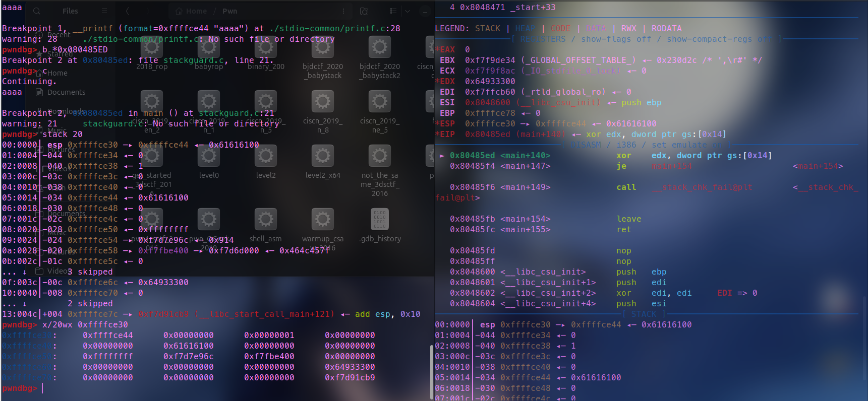Select the warmup_csa file icon
868x401 pixels.
point(323,220)
